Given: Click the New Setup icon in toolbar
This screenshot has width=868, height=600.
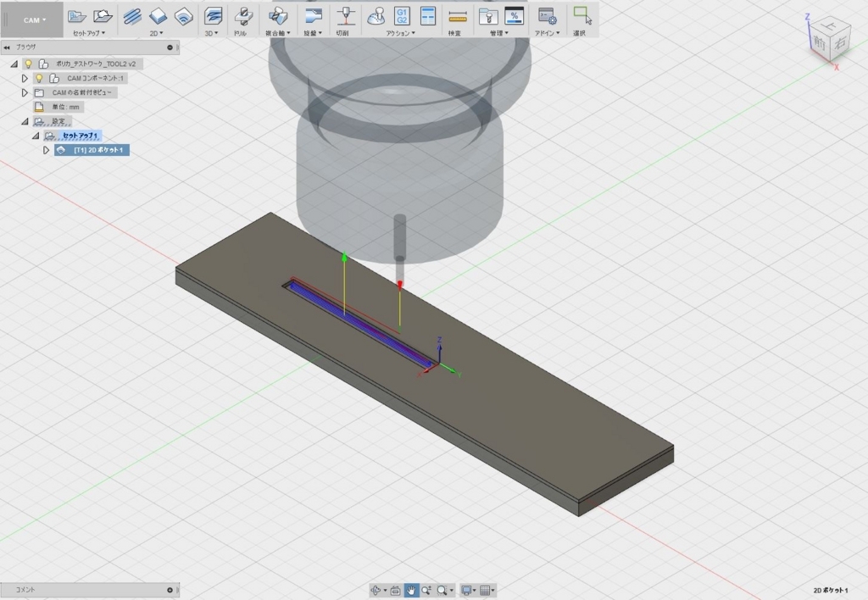Looking at the screenshot, I should (x=77, y=16).
